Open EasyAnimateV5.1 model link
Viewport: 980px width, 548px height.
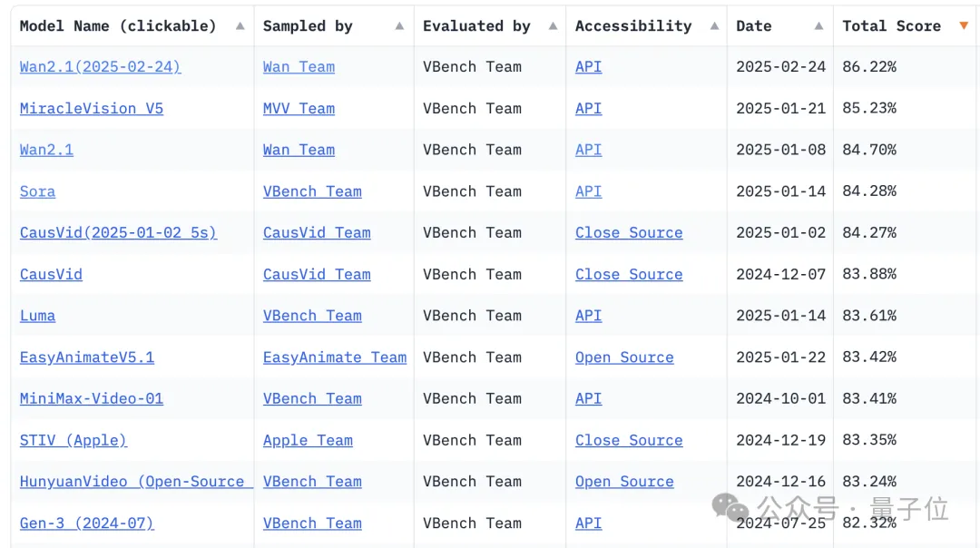coord(87,357)
